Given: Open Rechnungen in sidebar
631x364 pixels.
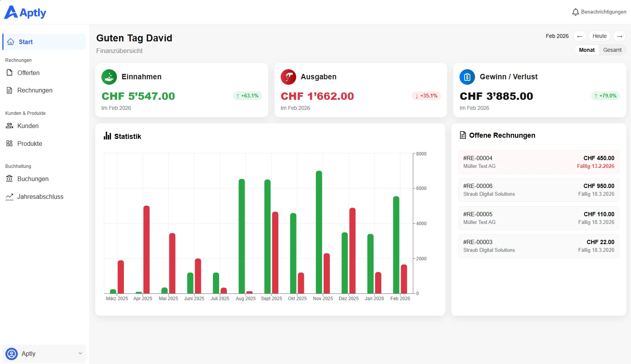Looking at the screenshot, I should click(x=44, y=90).
